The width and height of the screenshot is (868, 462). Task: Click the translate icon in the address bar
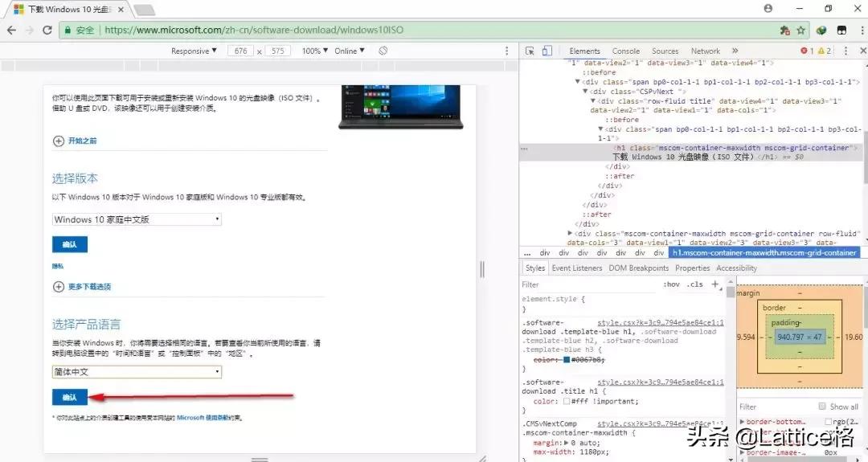[785, 31]
